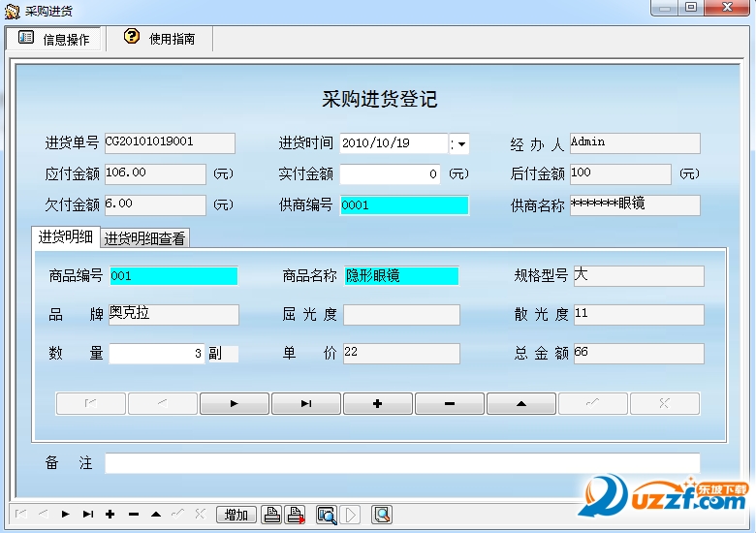756x533 pixels.
Task: Click the document magnifier preview icon
Action: [x=381, y=515]
